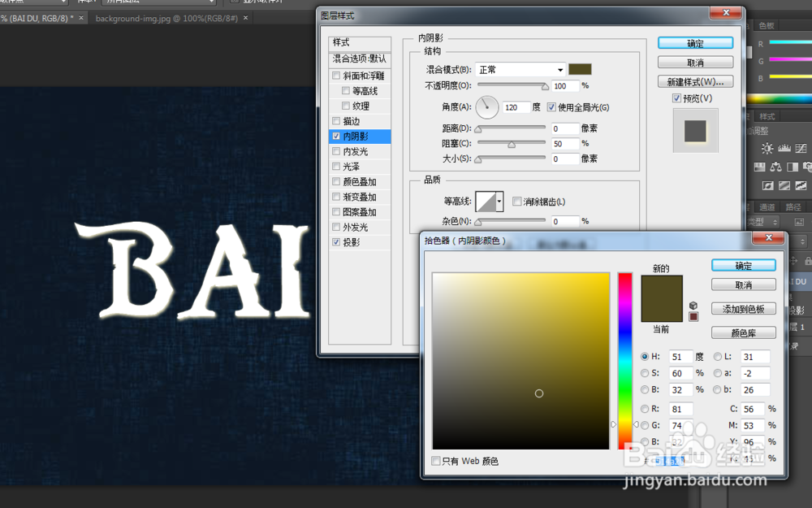Click the pixel layer filter icon in Layers panel
This screenshot has height=508, width=812.
pyautogui.click(x=799, y=222)
